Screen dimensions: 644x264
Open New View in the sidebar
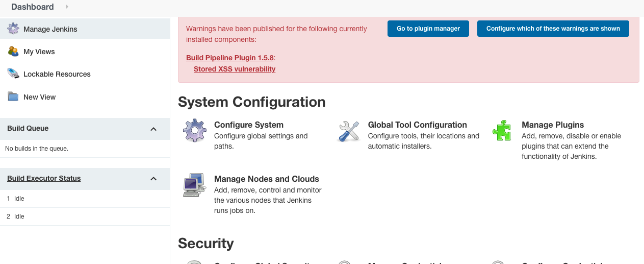coord(40,97)
